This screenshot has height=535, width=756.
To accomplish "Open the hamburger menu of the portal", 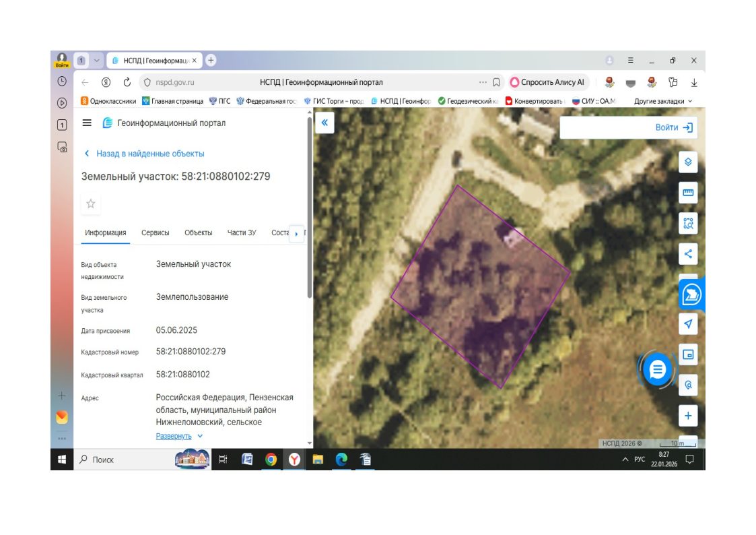I will tap(87, 123).
